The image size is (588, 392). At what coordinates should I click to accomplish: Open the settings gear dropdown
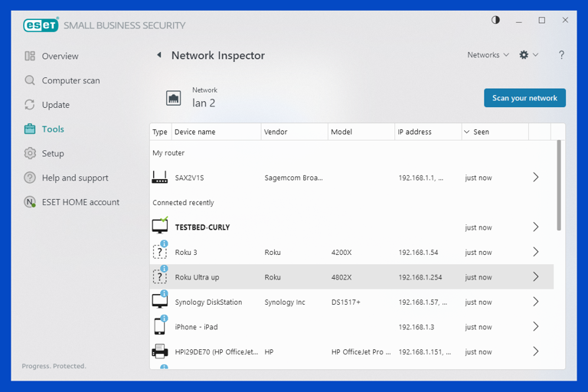[528, 55]
